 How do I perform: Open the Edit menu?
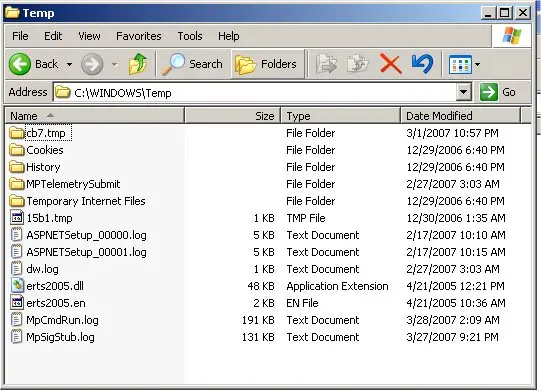coord(53,36)
